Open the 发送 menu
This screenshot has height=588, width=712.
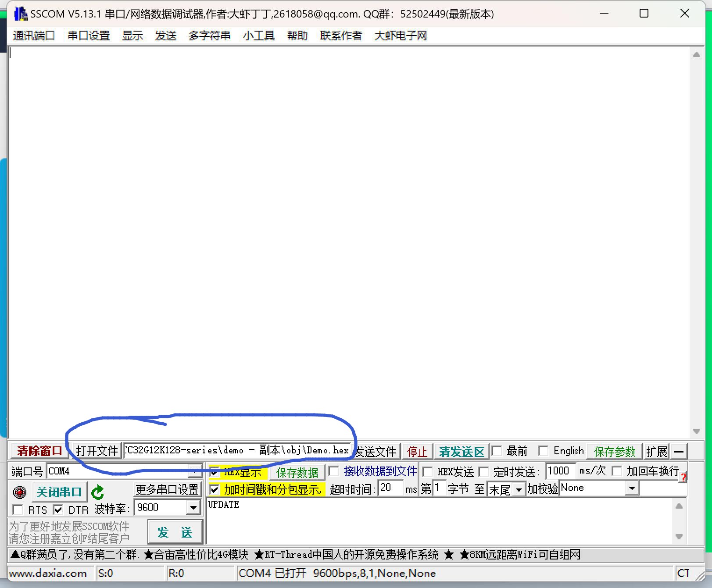coord(166,36)
